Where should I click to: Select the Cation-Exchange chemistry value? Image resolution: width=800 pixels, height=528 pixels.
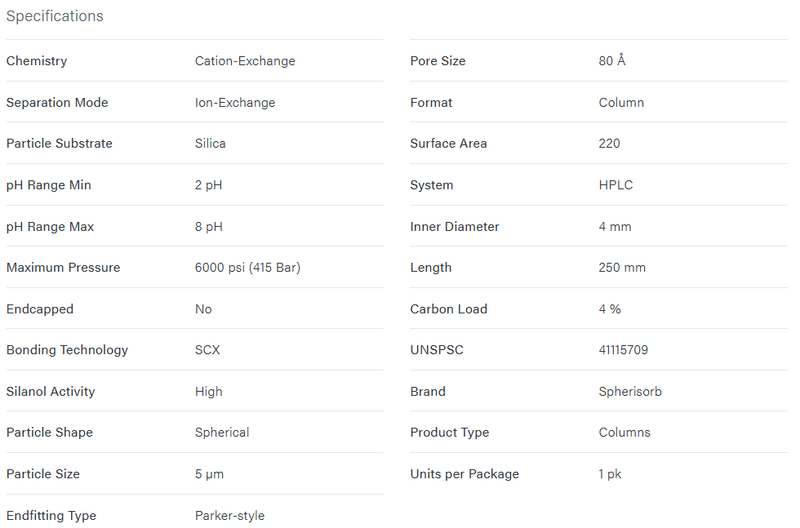coord(245,61)
